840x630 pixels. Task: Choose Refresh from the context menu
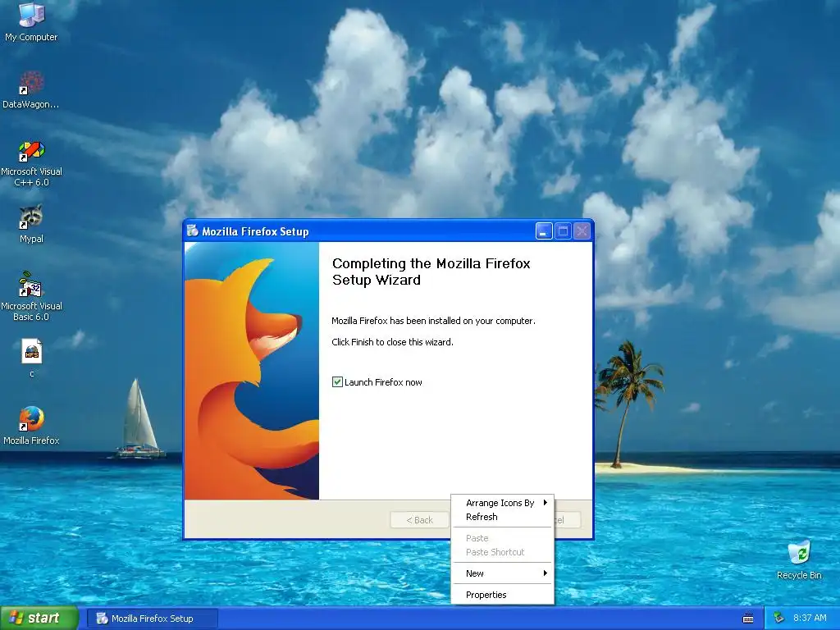coord(503,517)
